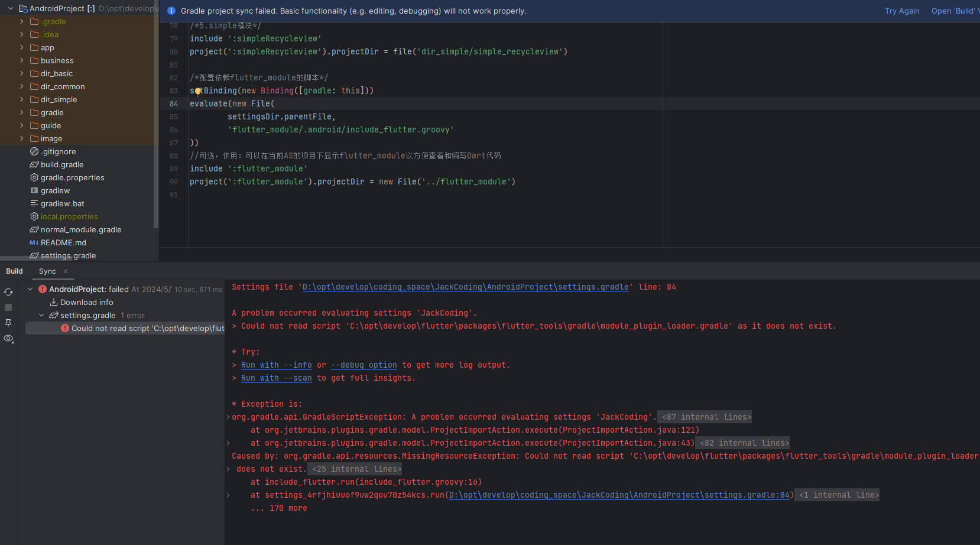Viewport: 980px width, 545px height.
Task: Click the Try Again sync link
Action: tap(902, 11)
